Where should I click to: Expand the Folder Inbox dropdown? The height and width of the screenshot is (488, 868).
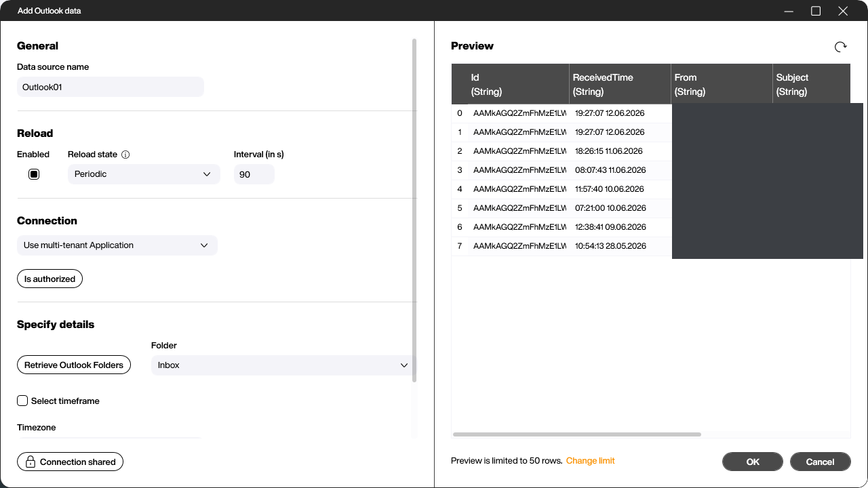[282, 365]
